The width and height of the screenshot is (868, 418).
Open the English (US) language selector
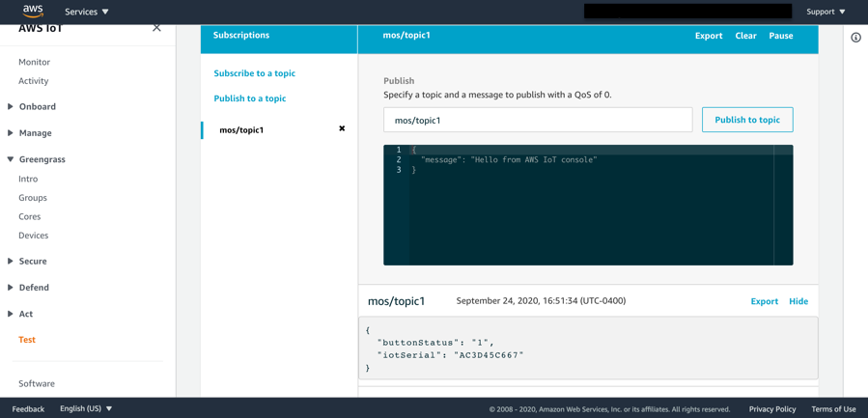click(x=86, y=408)
